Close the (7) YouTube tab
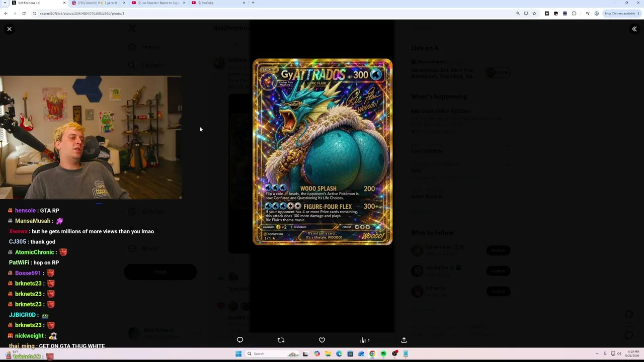The image size is (644, 362). (x=244, y=3)
